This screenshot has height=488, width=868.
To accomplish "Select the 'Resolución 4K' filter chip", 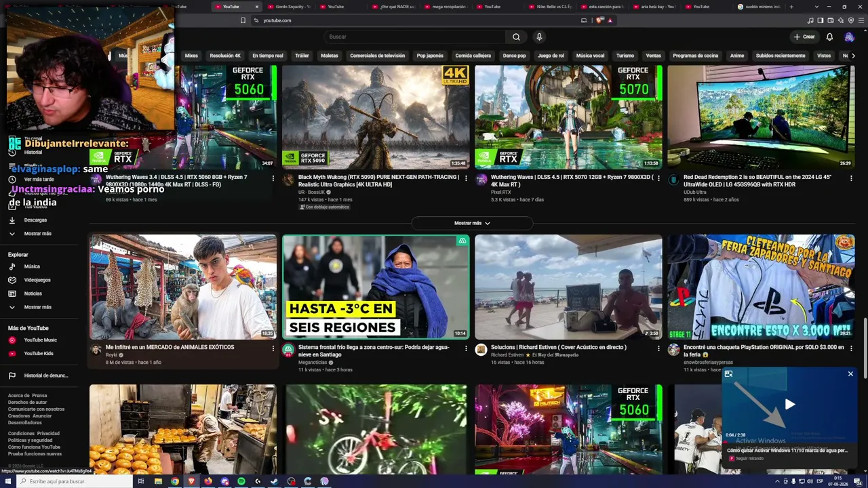I will [x=225, y=56].
